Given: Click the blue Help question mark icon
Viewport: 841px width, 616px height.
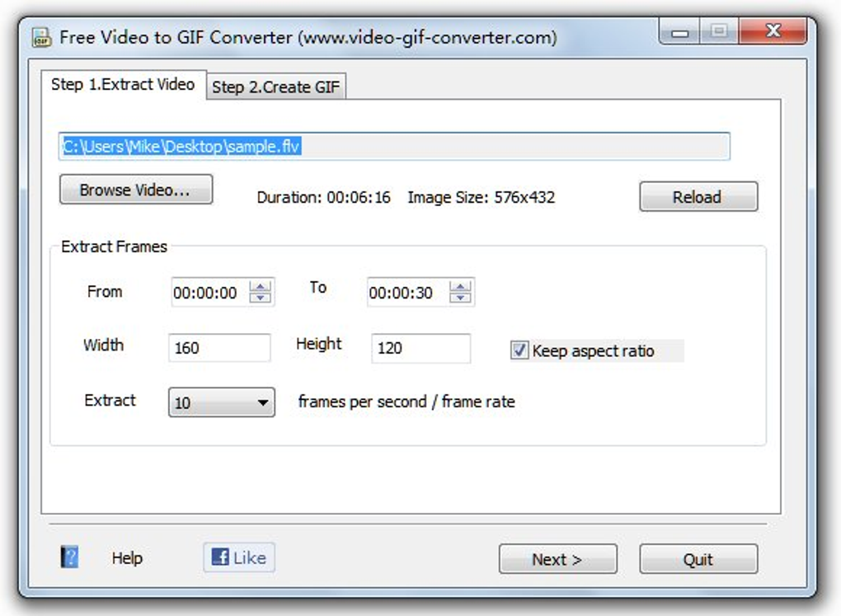Looking at the screenshot, I should (x=68, y=557).
